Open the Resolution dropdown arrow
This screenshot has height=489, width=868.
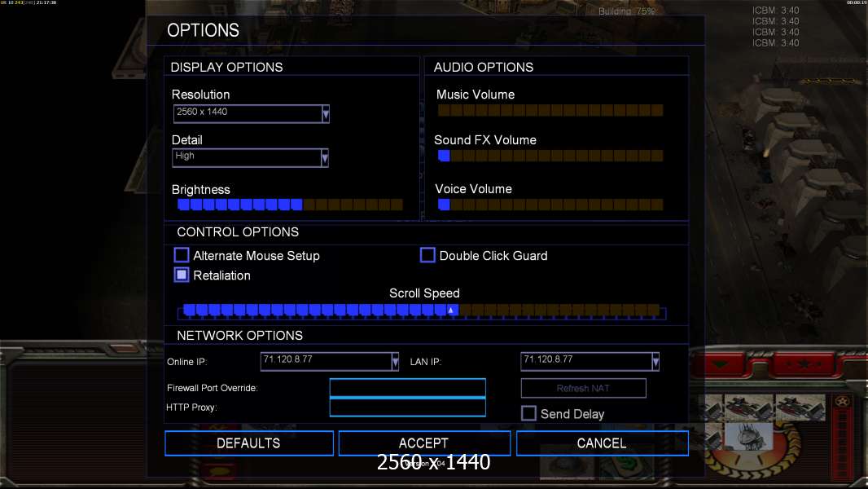[x=326, y=114]
